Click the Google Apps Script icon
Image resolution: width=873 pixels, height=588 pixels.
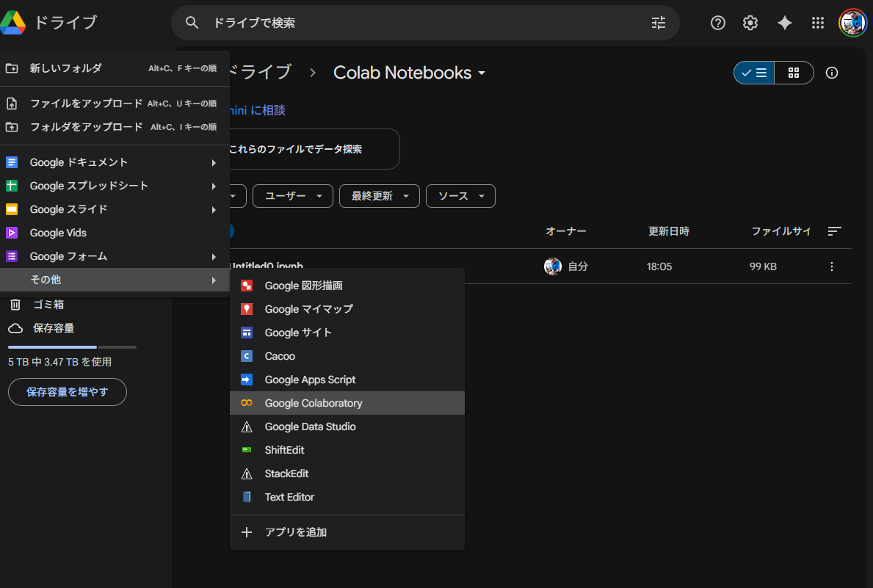click(x=247, y=380)
